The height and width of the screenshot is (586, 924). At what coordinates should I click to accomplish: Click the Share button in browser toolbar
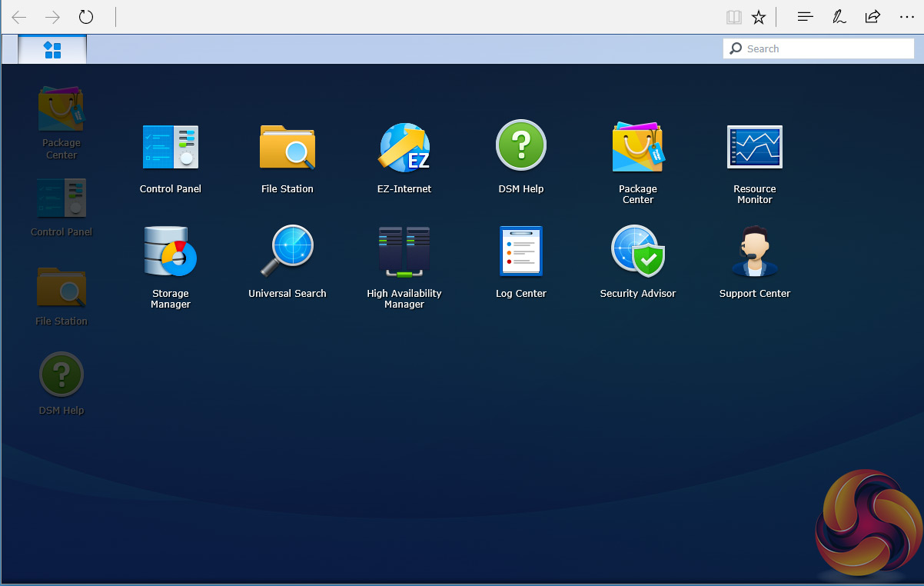click(872, 17)
